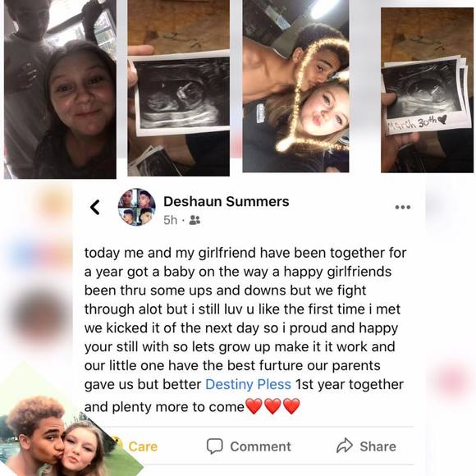Click the Share button label
This screenshot has height=476, width=476.
pos(378,446)
